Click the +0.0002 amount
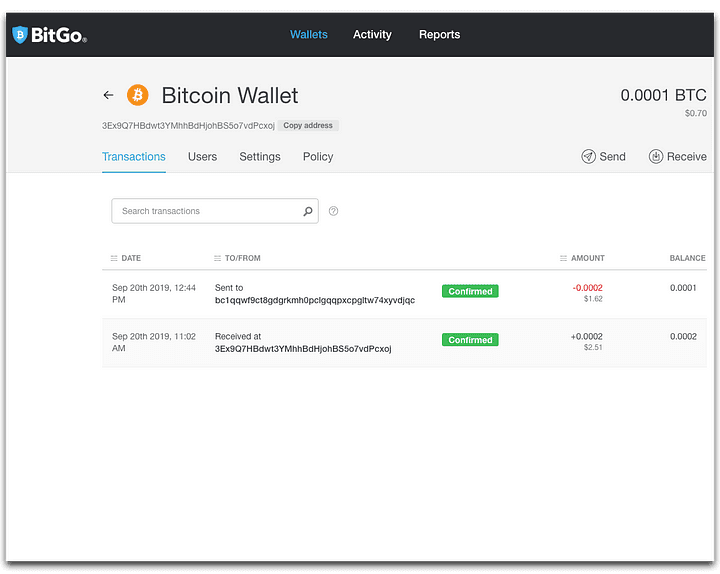Viewport: 720px width, 574px height. click(x=586, y=337)
